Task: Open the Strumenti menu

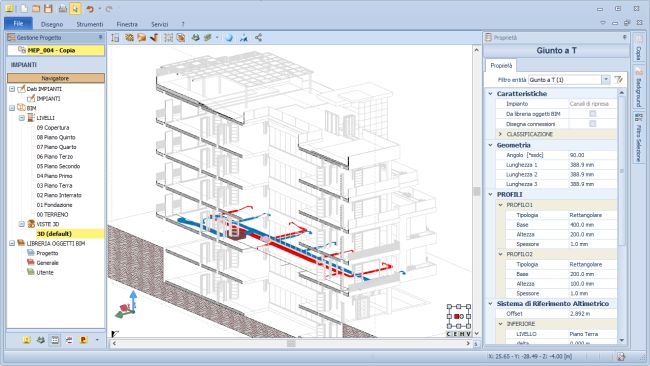Action: pyautogui.click(x=90, y=24)
